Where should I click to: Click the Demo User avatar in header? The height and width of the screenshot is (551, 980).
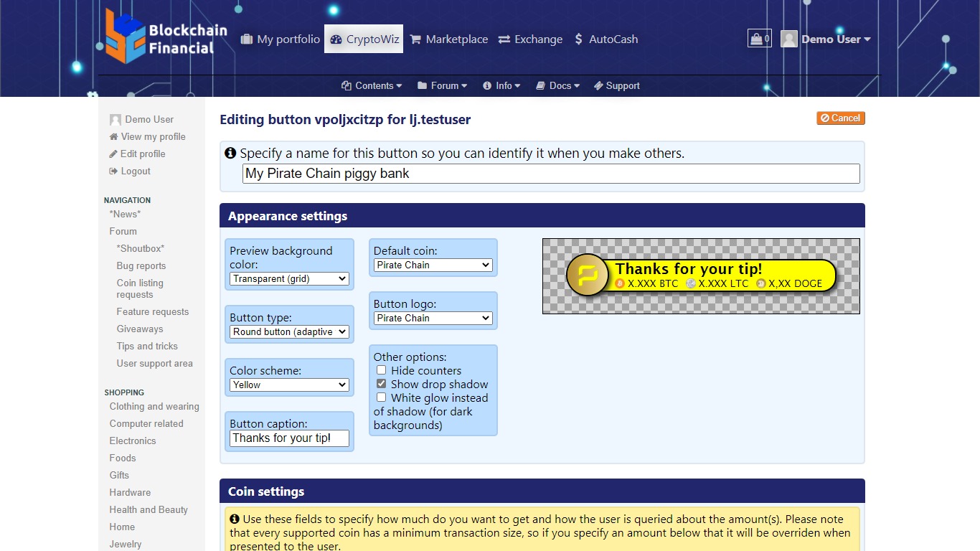tap(789, 39)
